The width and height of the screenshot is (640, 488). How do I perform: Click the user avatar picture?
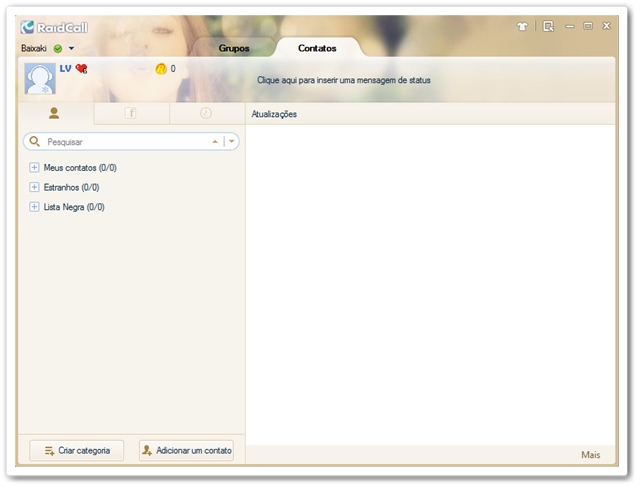point(40,79)
